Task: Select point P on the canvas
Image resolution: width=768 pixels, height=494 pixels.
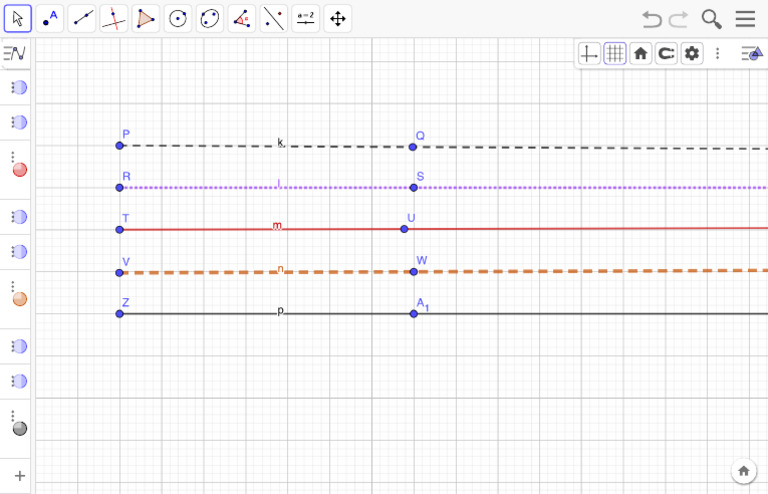Action: coord(120,145)
